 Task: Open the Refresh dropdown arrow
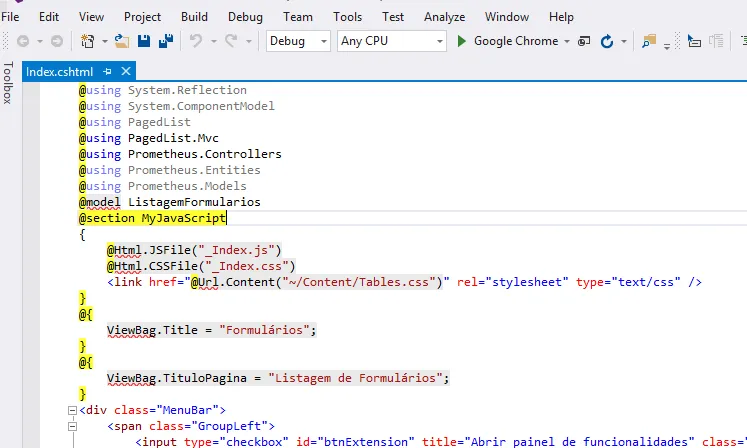pyautogui.click(x=624, y=41)
